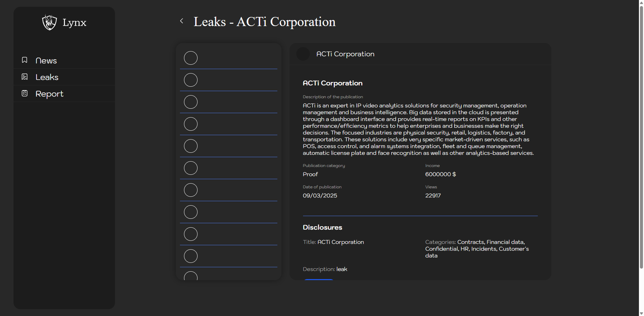Viewport: 644px width, 316px height.
Task: Click the checklist icon beside Report
Action: (x=25, y=93)
